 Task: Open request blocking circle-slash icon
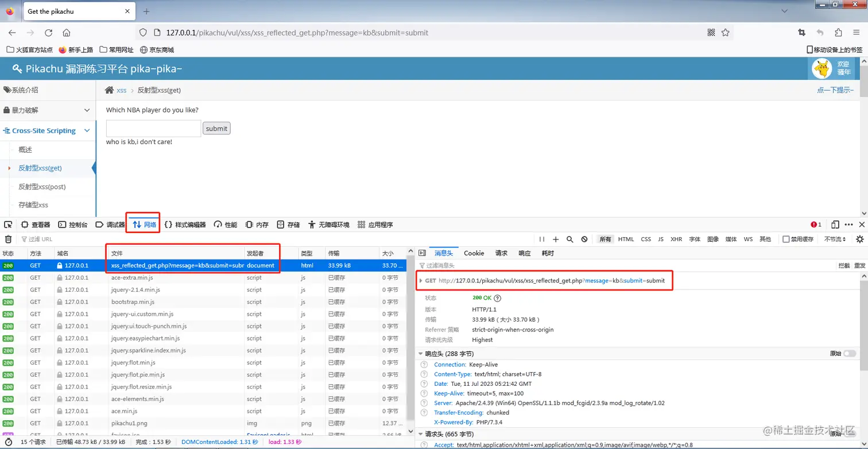pyautogui.click(x=584, y=239)
